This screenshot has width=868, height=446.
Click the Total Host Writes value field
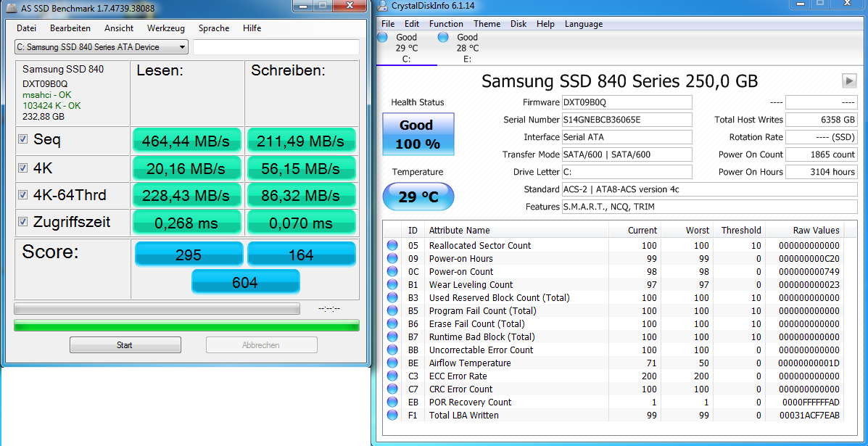click(822, 120)
